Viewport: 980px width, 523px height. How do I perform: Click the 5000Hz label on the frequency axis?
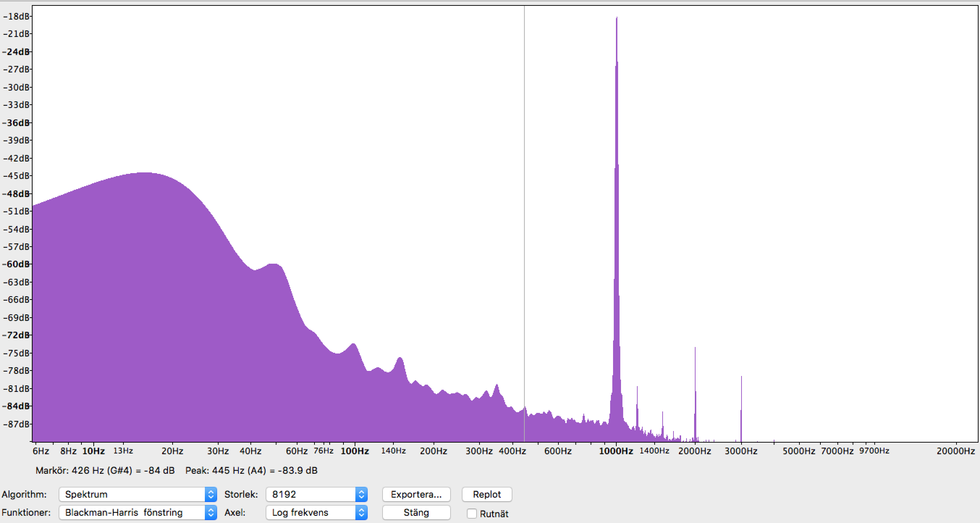(799, 451)
